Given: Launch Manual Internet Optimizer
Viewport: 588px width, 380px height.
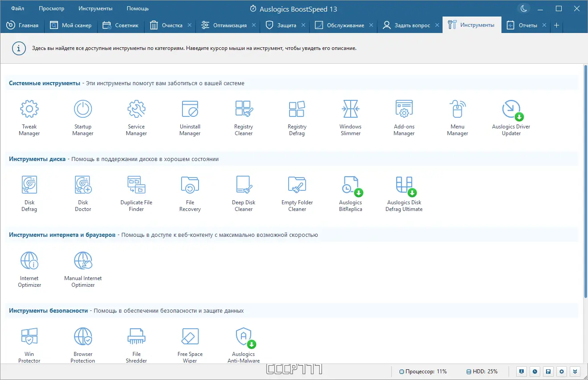Looking at the screenshot, I should click(x=83, y=270).
